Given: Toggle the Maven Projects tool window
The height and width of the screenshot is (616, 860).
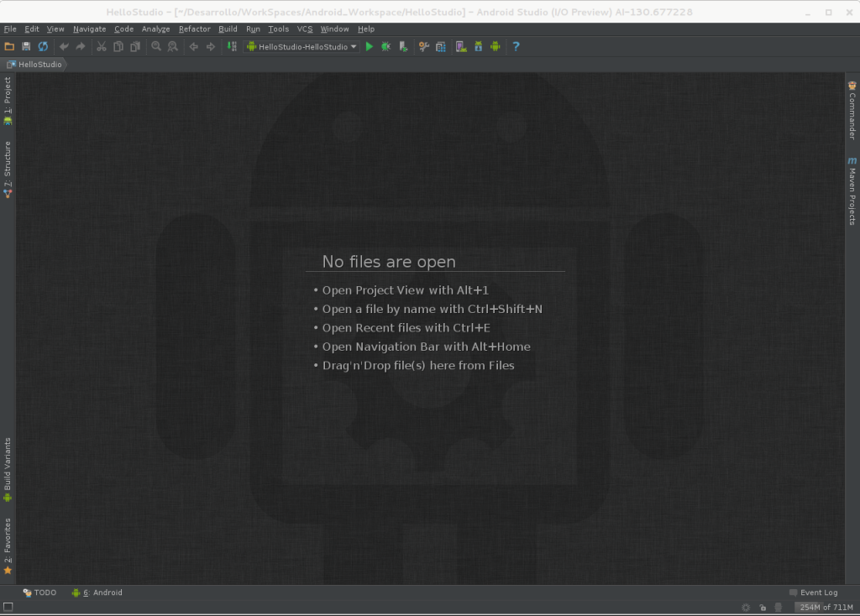Looking at the screenshot, I should click(x=852, y=191).
